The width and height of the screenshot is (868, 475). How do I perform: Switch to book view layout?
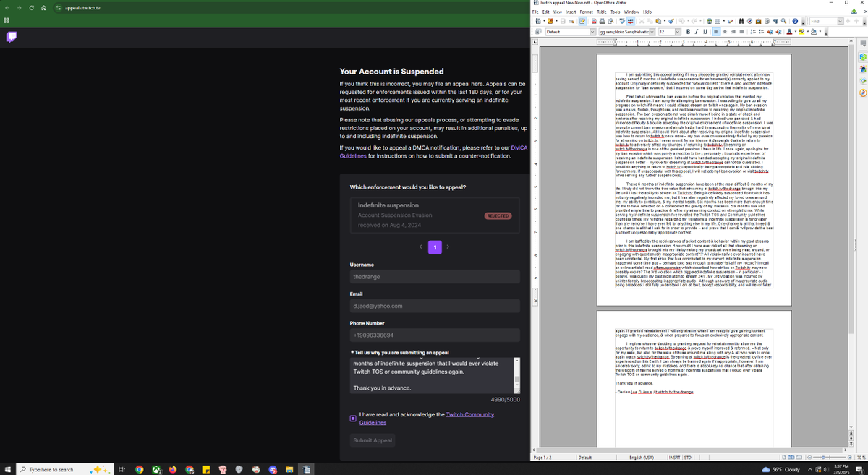[799, 458]
